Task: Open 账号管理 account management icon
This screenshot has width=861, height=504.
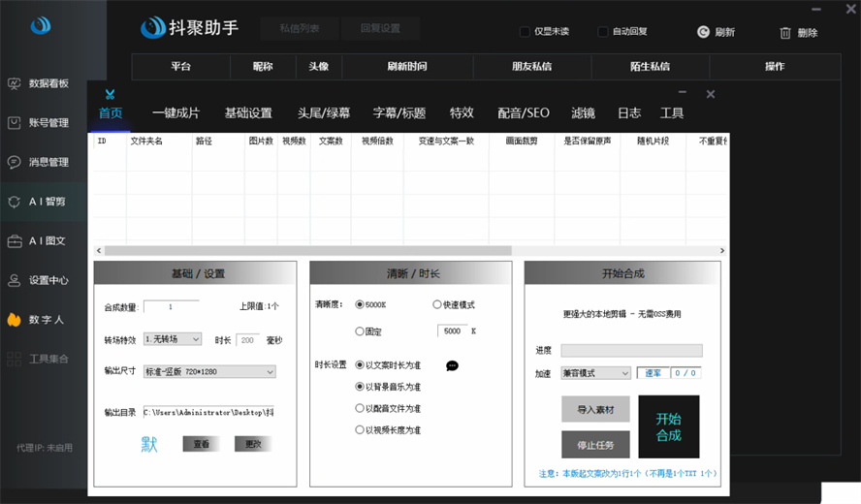Action: (15, 123)
